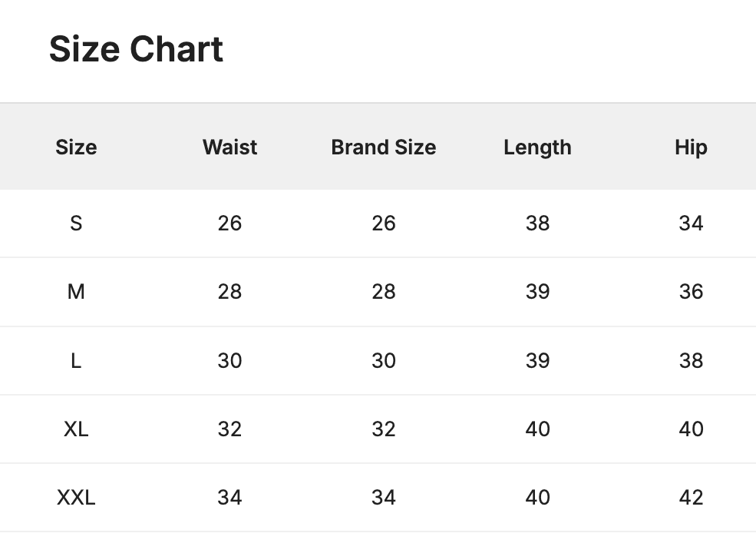Screen dimensions: 756x553
Task: Click waist value 32 for size XL
Action: [x=229, y=429]
